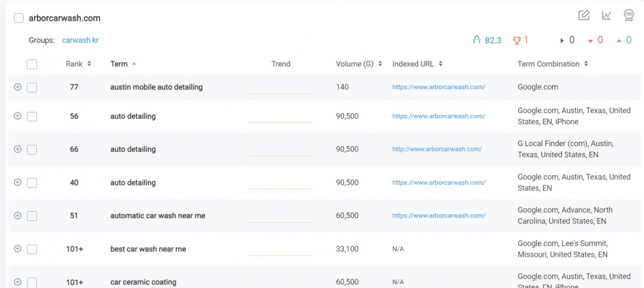Click the black right arrow unchanged indicator
The width and height of the screenshot is (644, 288).
tap(562, 41)
